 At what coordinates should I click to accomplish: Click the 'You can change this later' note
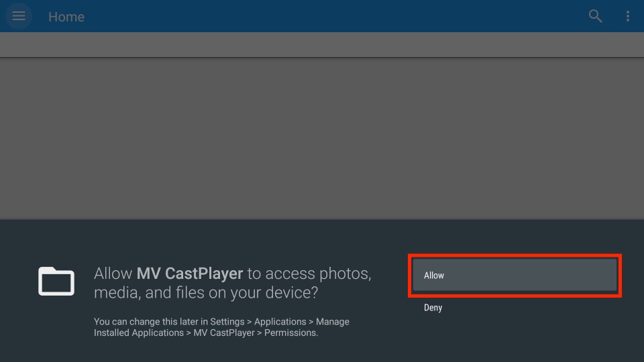click(x=221, y=327)
